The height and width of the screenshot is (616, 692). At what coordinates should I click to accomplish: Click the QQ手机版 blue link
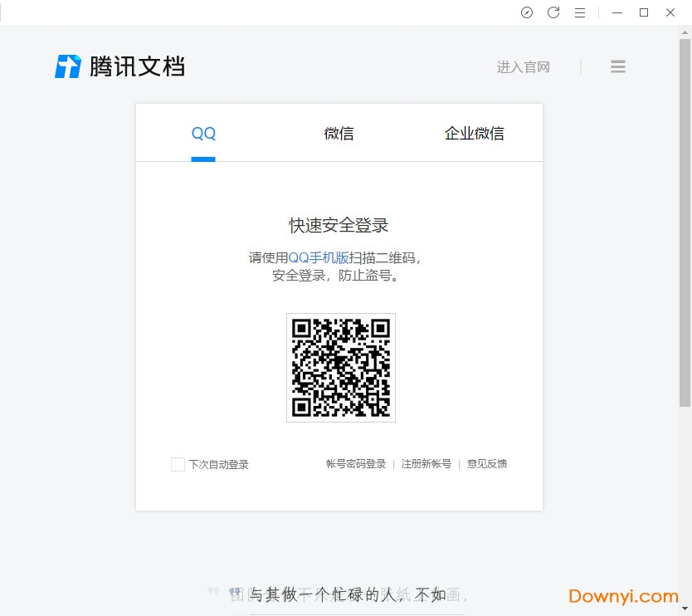tap(319, 258)
